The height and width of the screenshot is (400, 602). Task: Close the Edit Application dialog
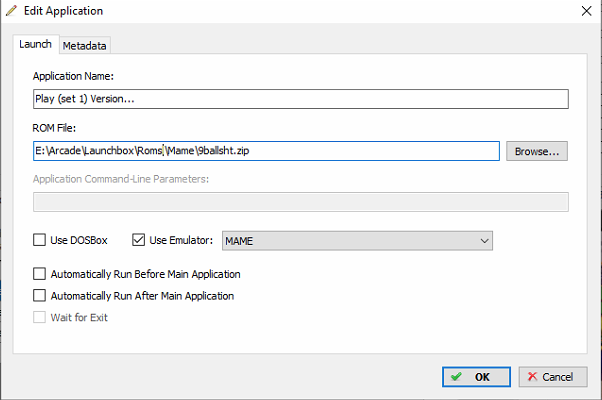tap(586, 11)
